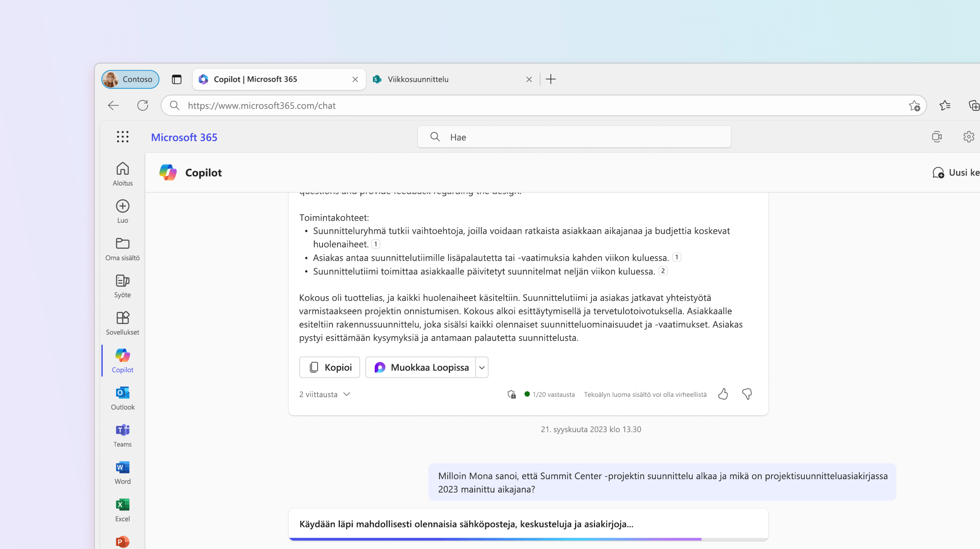This screenshot has height=549, width=980.
Task: Open the browser favorites list
Action: [x=945, y=105]
